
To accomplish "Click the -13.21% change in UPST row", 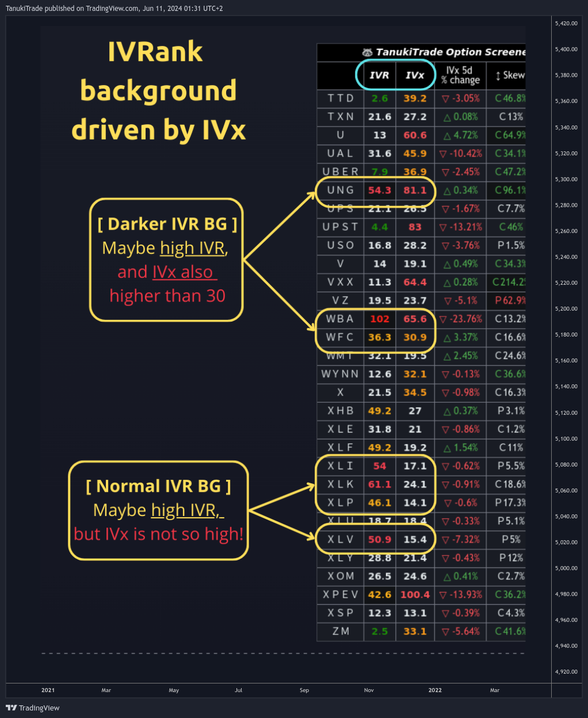I will tap(465, 227).
